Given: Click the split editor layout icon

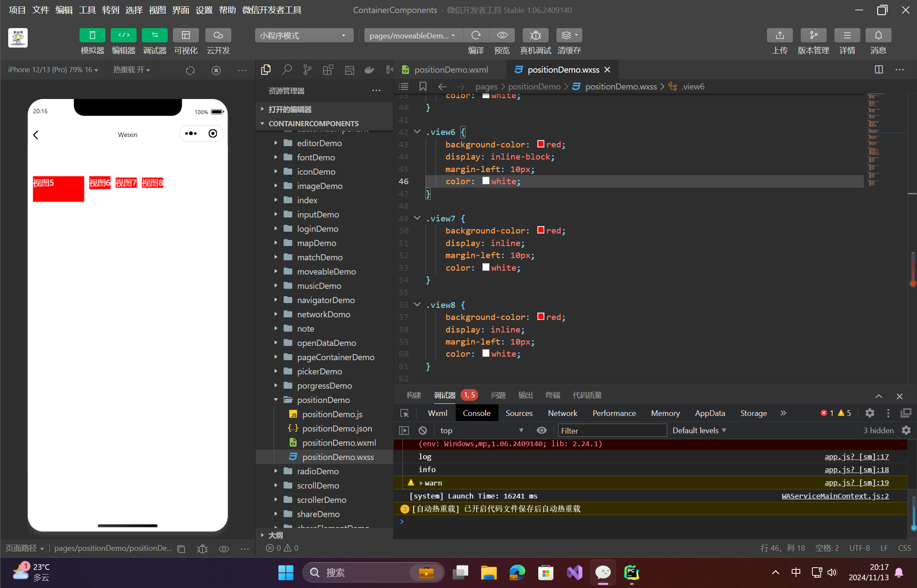Looking at the screenshot, I should pyautogui.click(x=879, y=70).
